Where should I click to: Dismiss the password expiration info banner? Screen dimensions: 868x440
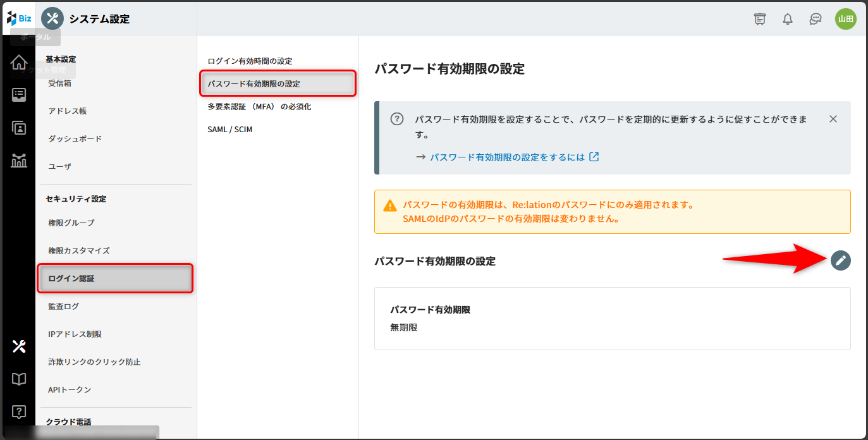tap(833, 119)
